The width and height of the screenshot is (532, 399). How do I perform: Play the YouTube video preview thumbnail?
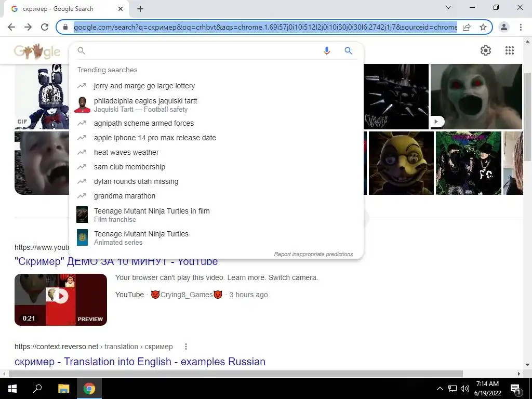pyautogui.click(x=61, y=300)
